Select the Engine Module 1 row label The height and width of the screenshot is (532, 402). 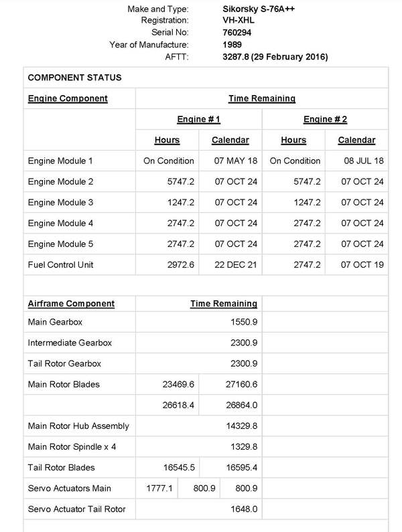click(61, 161)
